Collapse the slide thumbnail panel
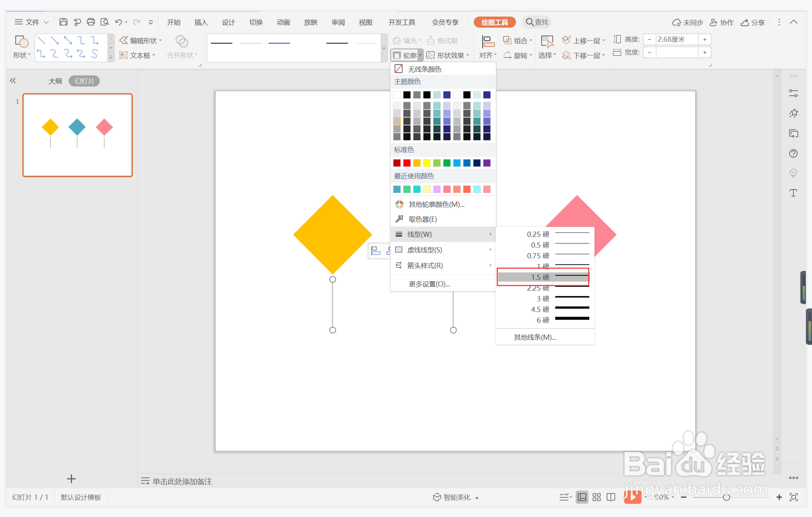The image size is (812, 517). [x=13, y=81]
